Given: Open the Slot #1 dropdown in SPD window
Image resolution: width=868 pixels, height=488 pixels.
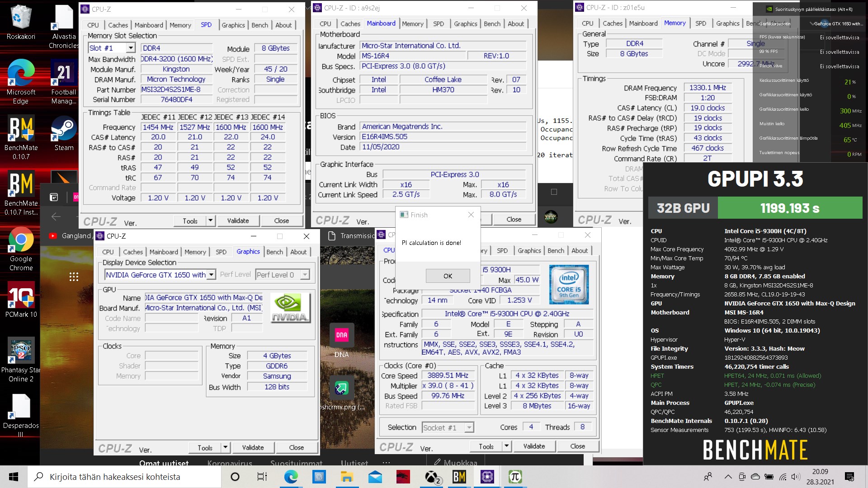Looking at the screenshot, I should point(131,48).
